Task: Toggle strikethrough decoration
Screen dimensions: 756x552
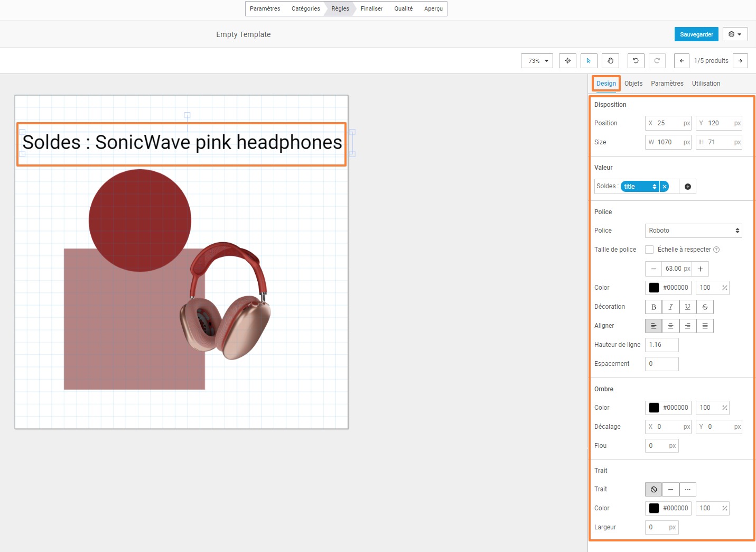Action: click(705, 307)
